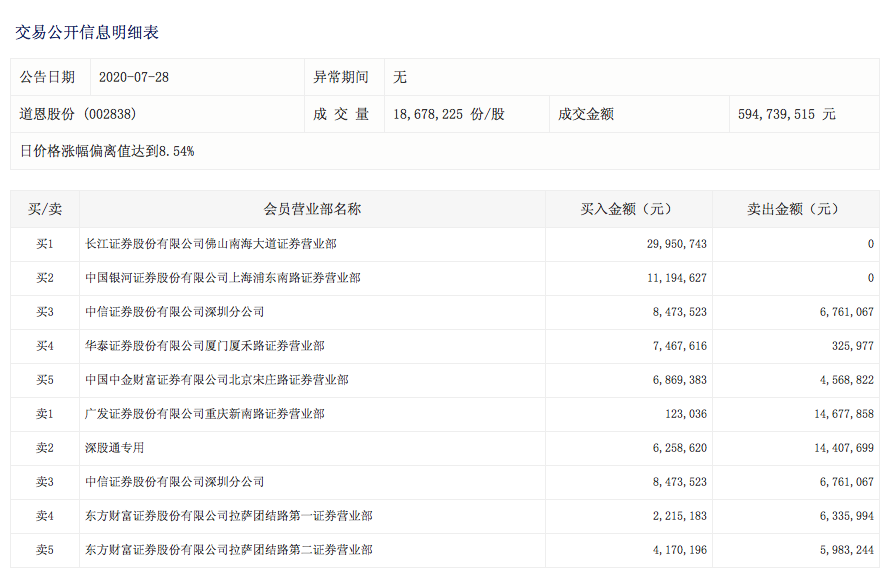Click 中国中金财富证券北京宋庄路证券营业部 name
The image size is (882, 570).
(217, 380)
